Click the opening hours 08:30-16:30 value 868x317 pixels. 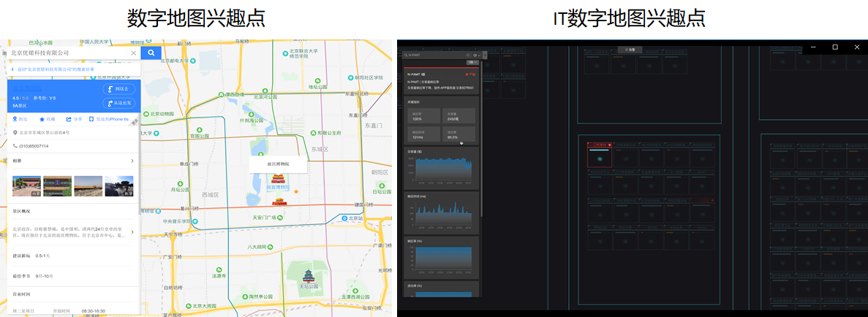(x=93, y=311)
